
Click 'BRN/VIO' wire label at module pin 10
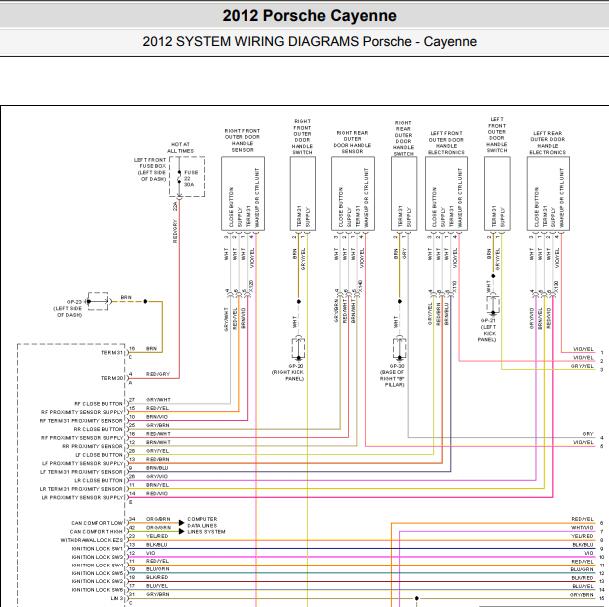click(157, 417)
